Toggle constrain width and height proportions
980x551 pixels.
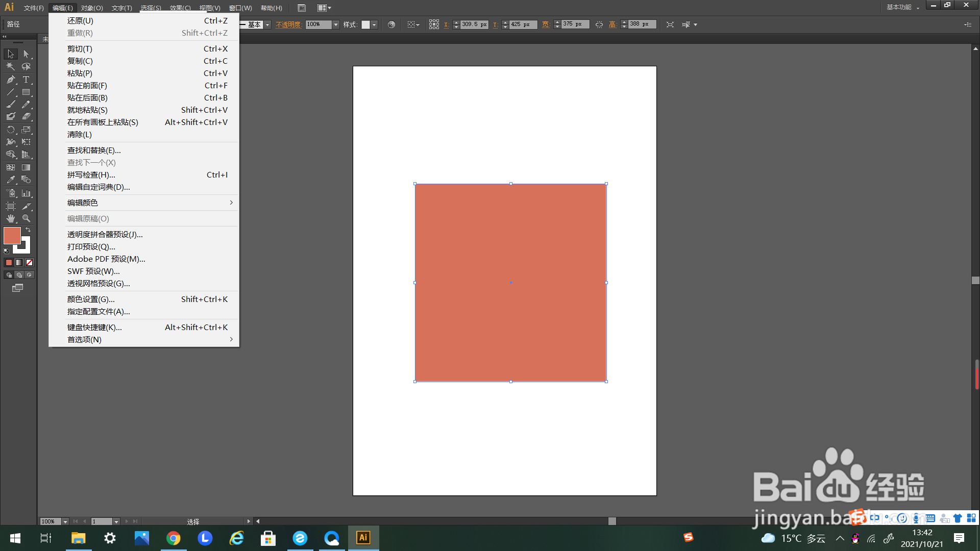599,24
